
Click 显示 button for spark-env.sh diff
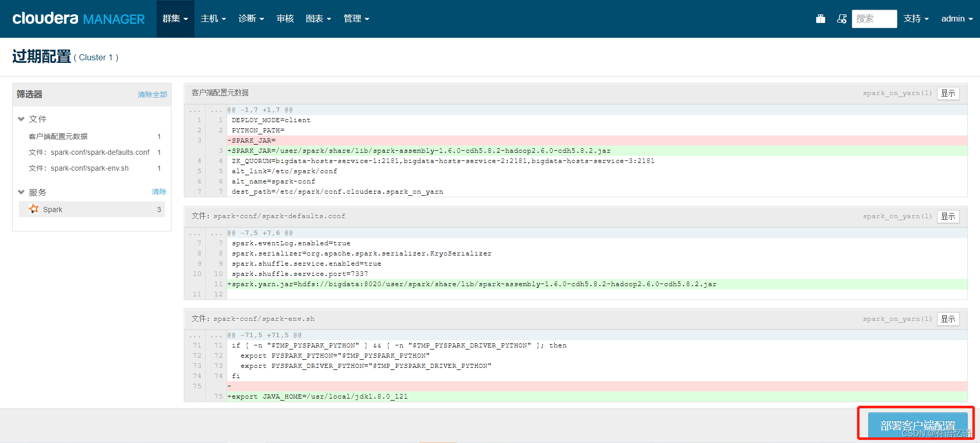[x=948, y=319]
